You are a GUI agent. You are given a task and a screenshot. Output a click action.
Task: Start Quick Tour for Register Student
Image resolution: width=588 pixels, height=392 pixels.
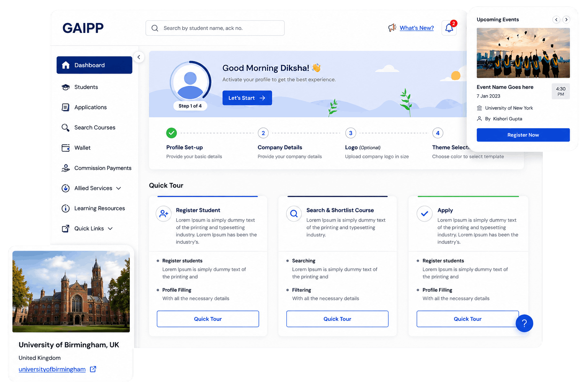click(208, 319)
